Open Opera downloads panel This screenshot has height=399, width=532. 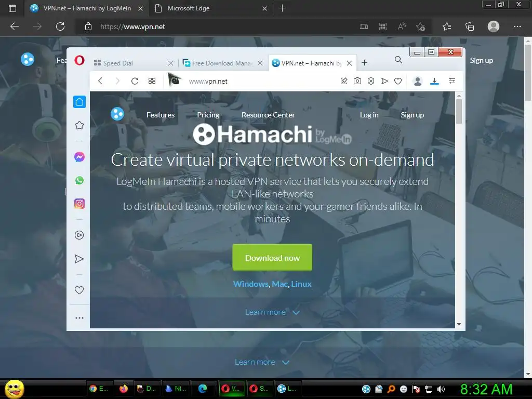[x=434, y=81]
